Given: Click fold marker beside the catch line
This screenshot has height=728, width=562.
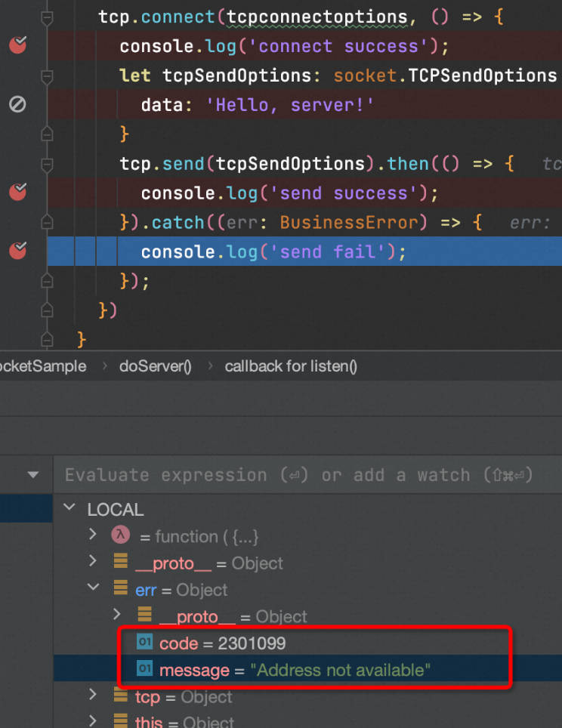Looking at the screenshot, I should pos(47,222).
